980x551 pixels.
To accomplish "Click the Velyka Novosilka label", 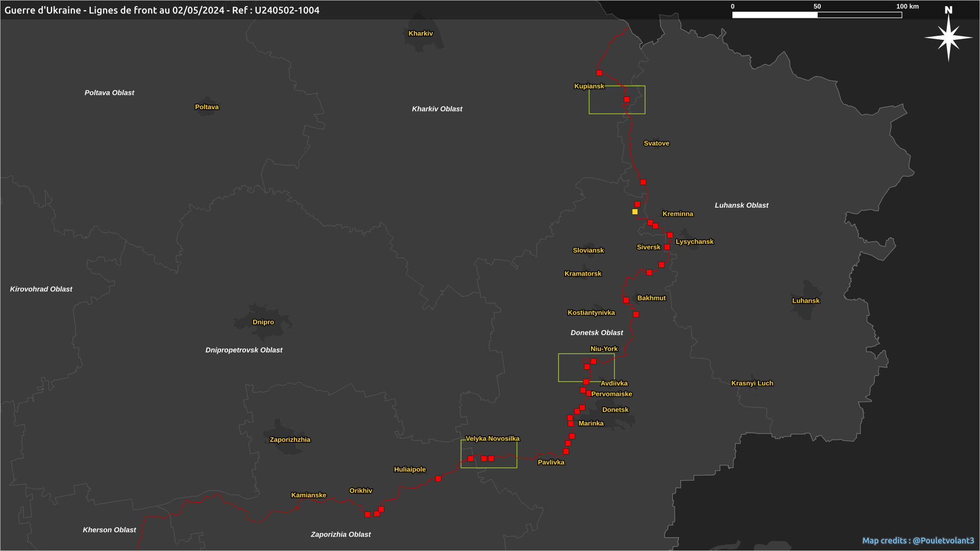I will (493, 439).
